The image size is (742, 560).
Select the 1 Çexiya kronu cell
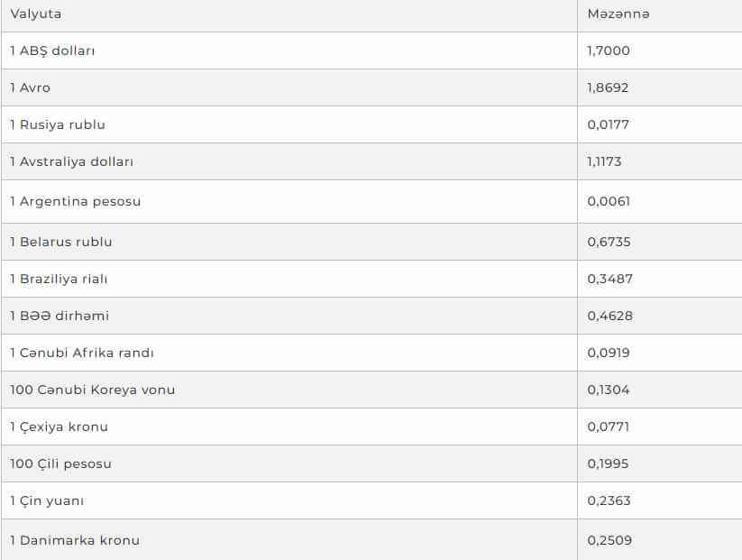point(60,427)
